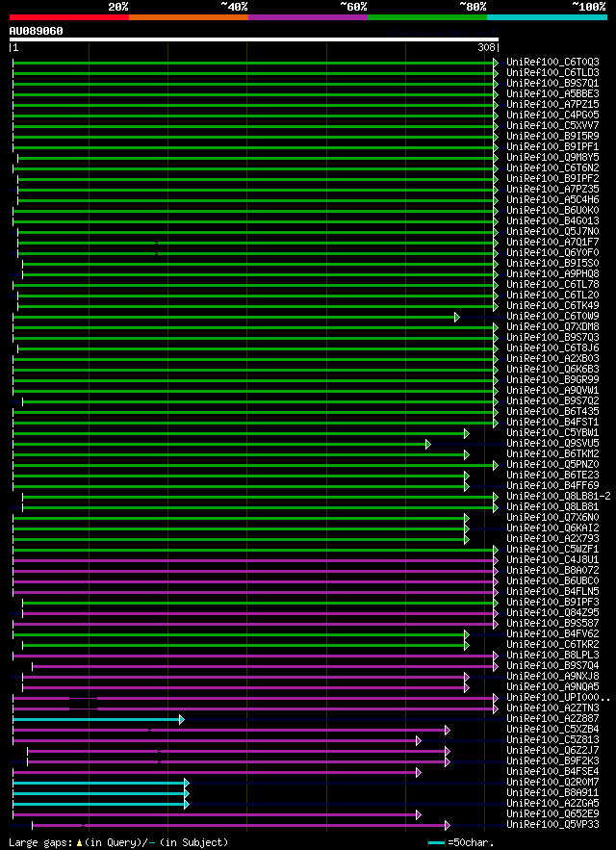
Task: Click the UniRef100_C5YBW1 label
Action: pos(553,433)
